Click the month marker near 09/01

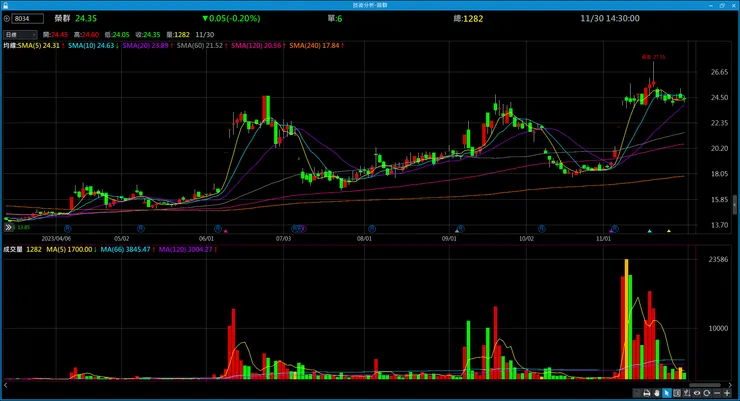461,228
